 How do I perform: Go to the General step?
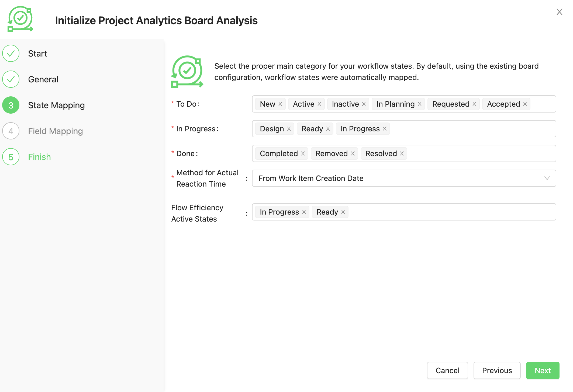pos(43,79)
